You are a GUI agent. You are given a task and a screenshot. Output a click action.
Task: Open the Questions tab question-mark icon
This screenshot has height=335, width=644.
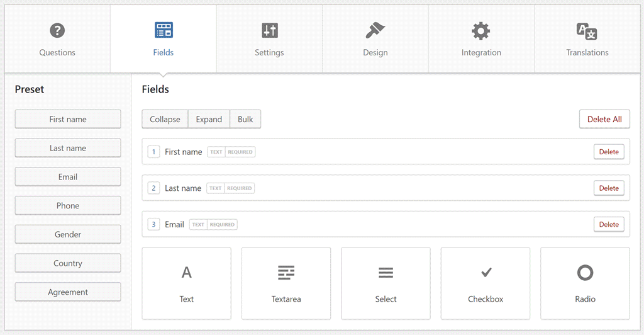pos(57,30)
